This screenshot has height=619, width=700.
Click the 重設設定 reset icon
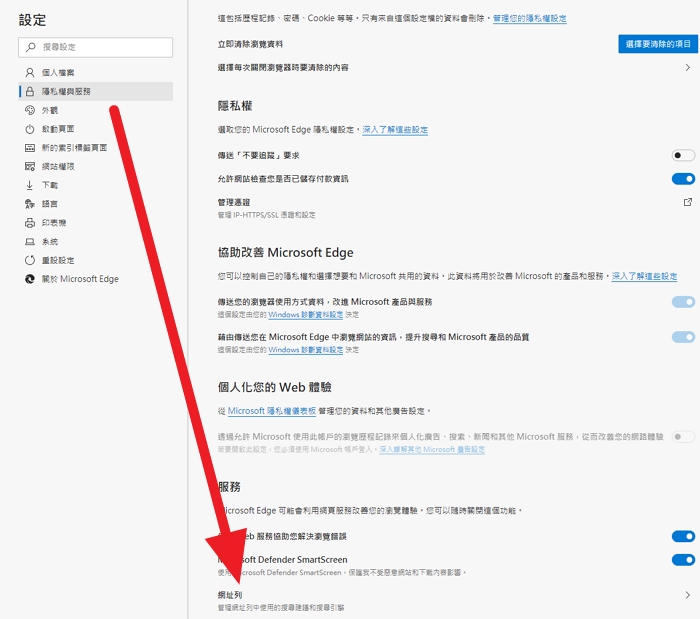click(x=29, y=260)
